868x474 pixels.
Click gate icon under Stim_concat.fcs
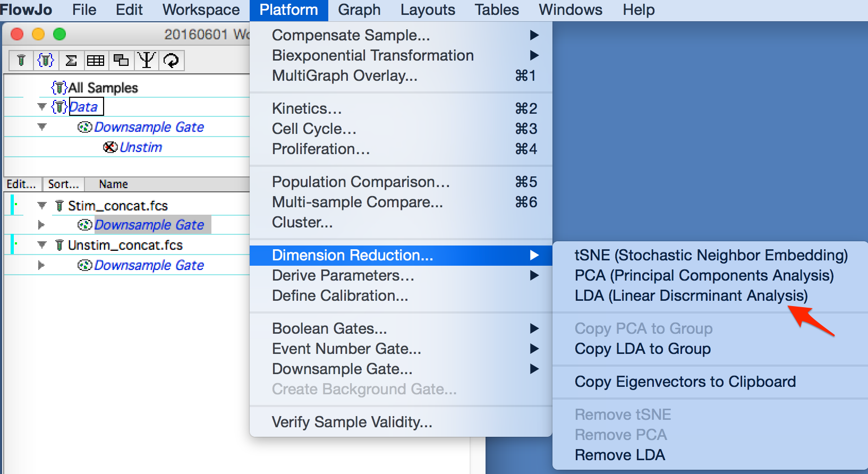pyautogui.click(x=85, y=225)
